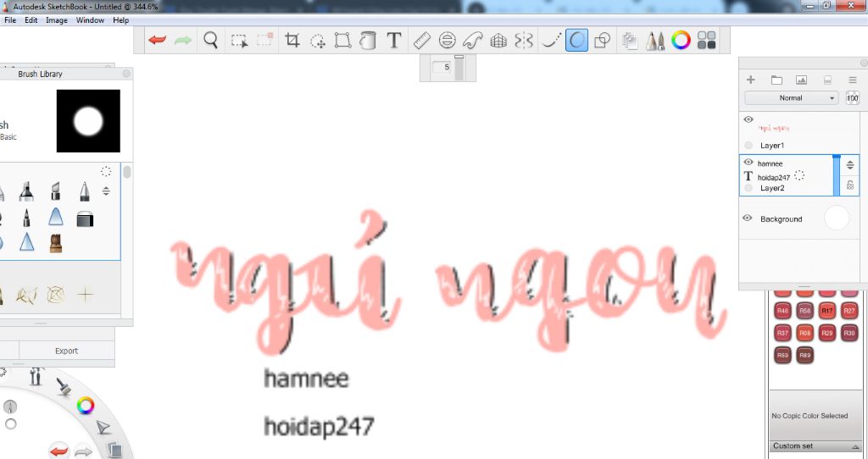
Task: Hide Layer1 using its eye icon
Action: tap(748, 119)
